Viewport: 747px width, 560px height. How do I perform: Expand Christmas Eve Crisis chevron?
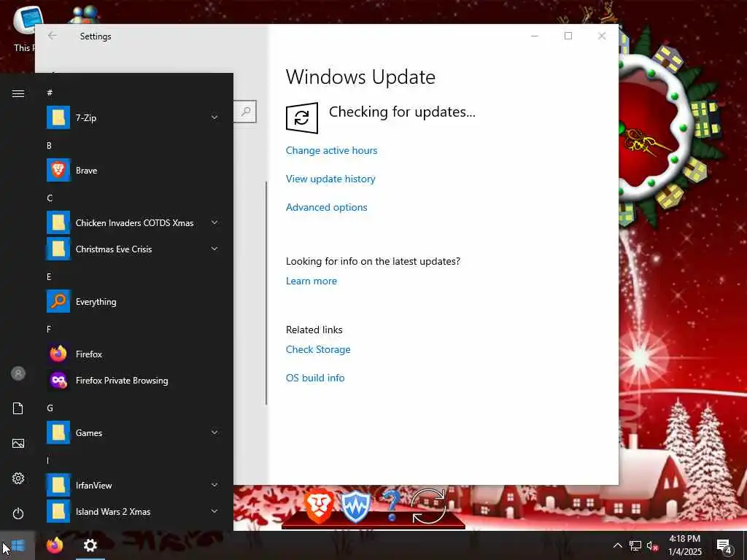point(215,249)
